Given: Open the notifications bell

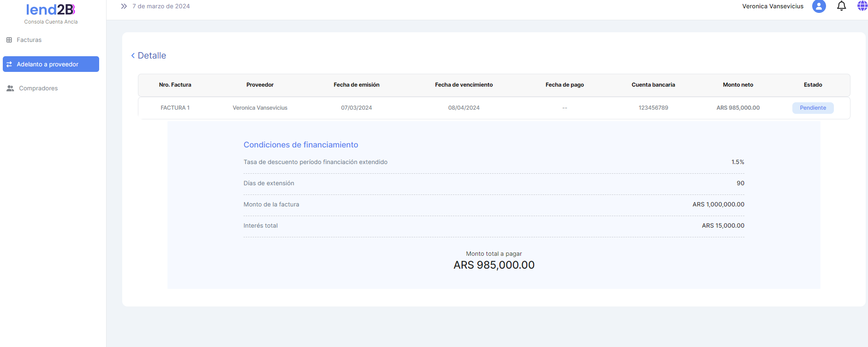Looking at the screenshot, I should (841, 6).
